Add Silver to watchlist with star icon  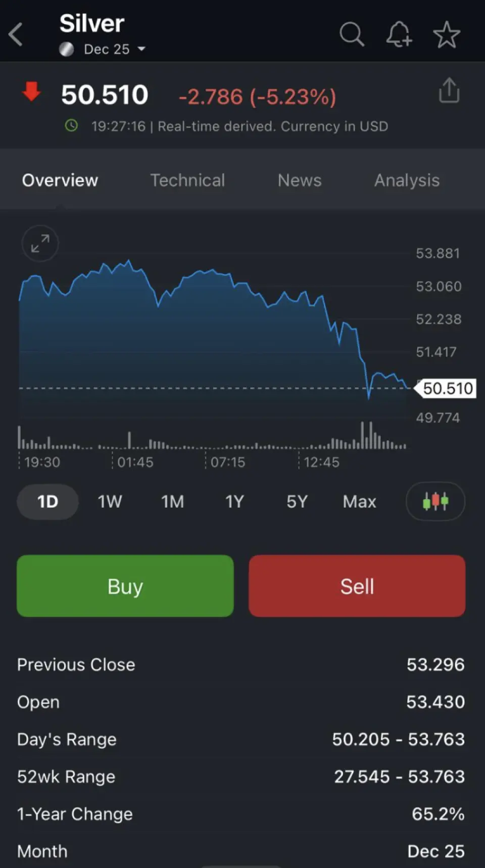[447, 34]
